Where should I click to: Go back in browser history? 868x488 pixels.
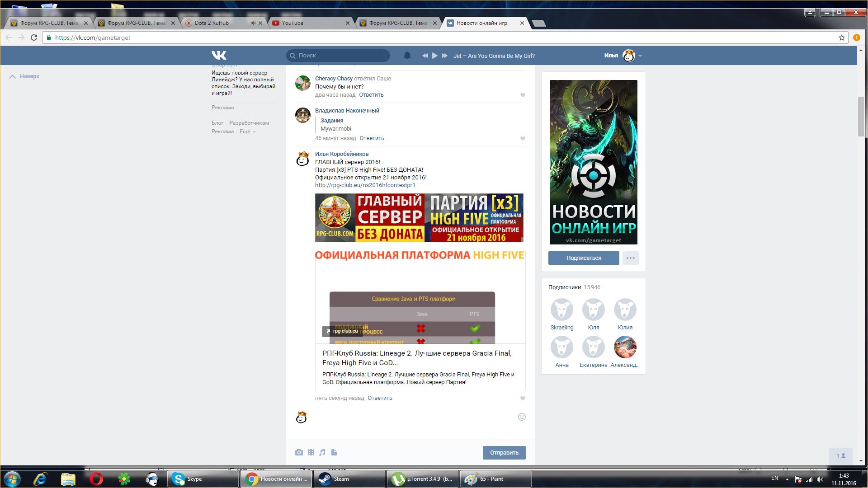(9, 38)
